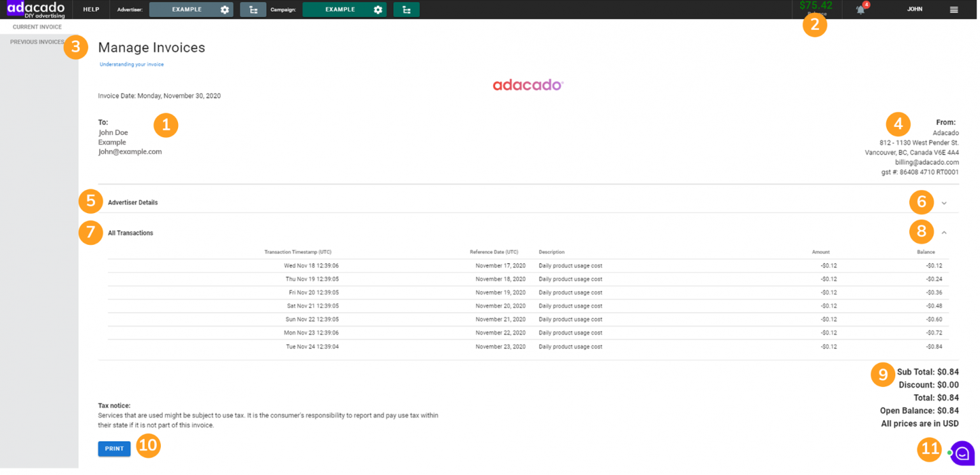Open the HELP menu

tap(91, 9)
